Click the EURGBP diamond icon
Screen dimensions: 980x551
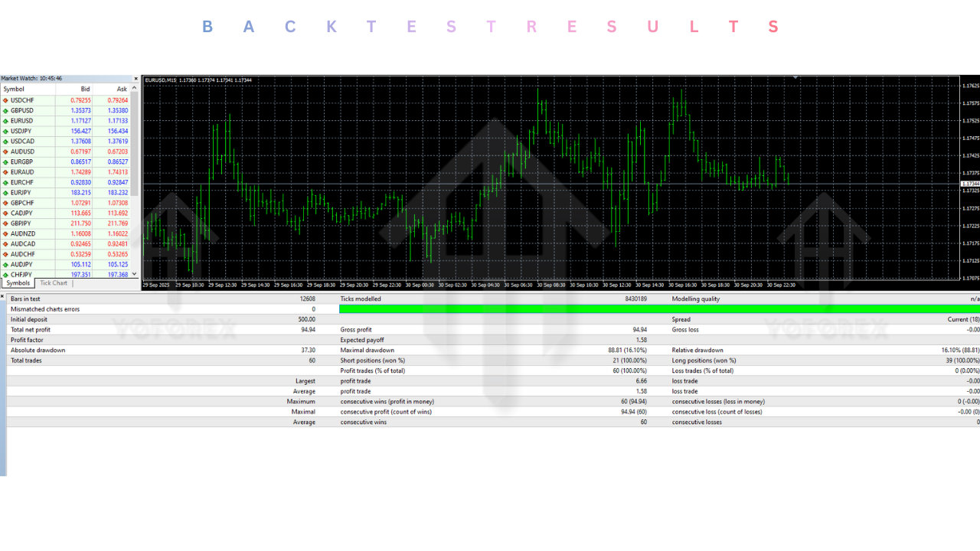[x=6, y=161]
